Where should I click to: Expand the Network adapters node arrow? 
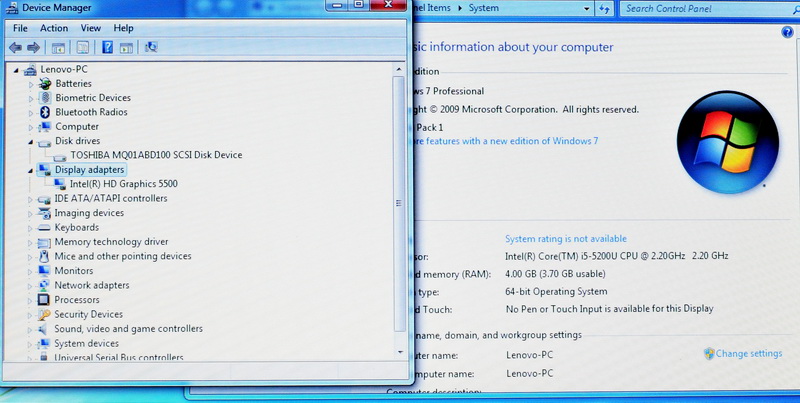(30, 286)
